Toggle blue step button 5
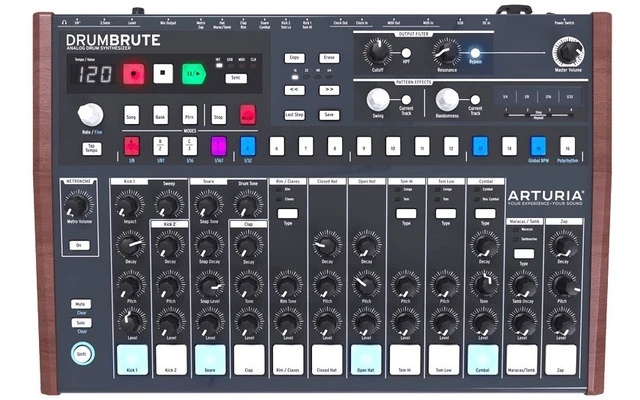The height and width of the screenshot is (400, 640). click(x=248, y=146)
